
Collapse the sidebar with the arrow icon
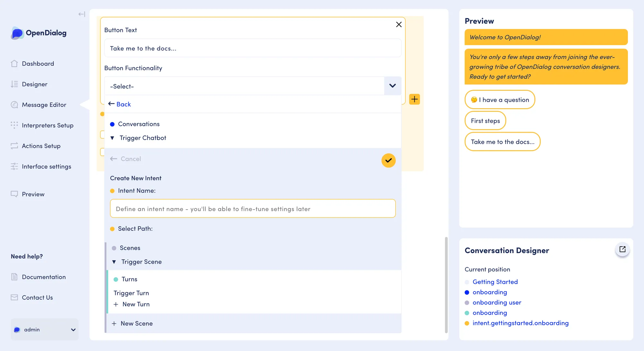click(x=82, y=14)
